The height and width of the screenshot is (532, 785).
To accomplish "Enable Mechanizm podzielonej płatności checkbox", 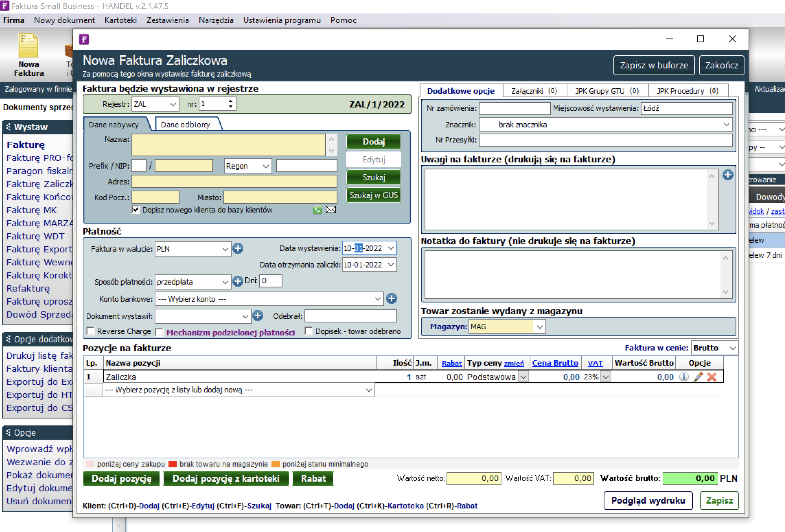I will (159, 332).
